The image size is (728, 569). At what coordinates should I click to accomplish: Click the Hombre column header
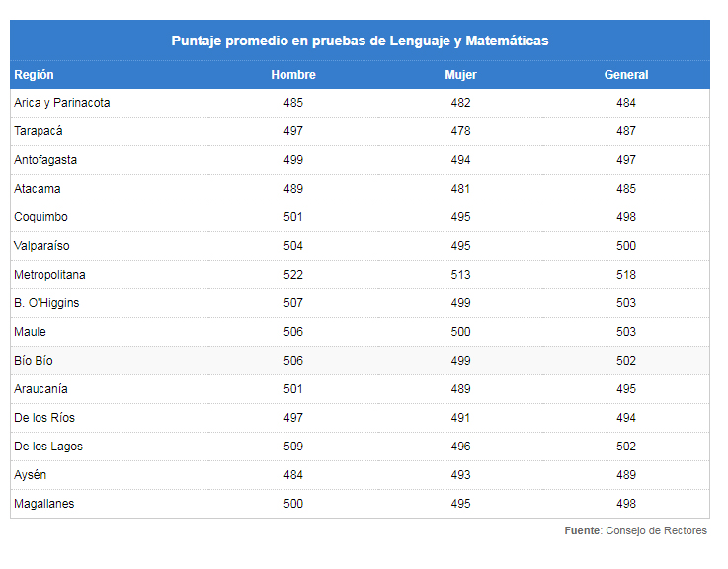click(293, 75)
